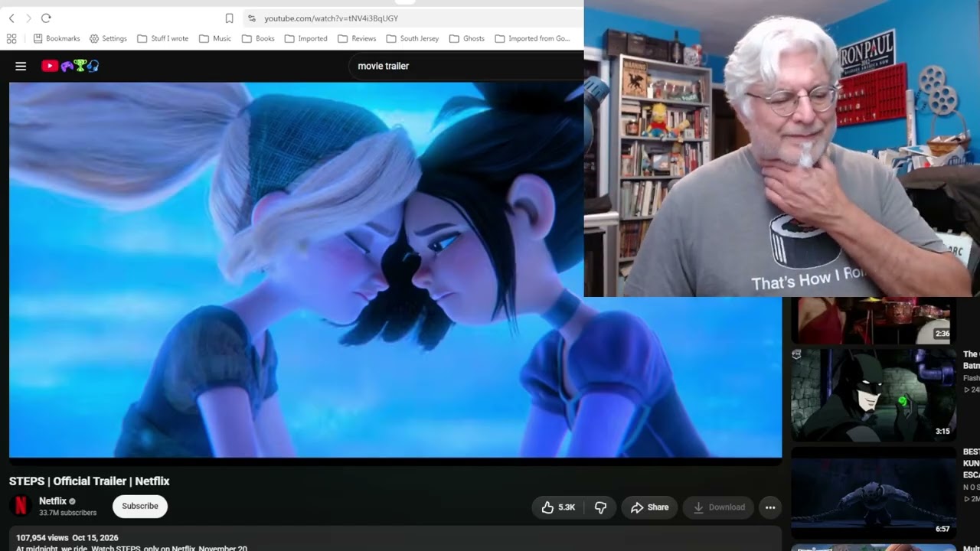
Task: Go to YouTube home via the logo
Action: coord(70,66)
